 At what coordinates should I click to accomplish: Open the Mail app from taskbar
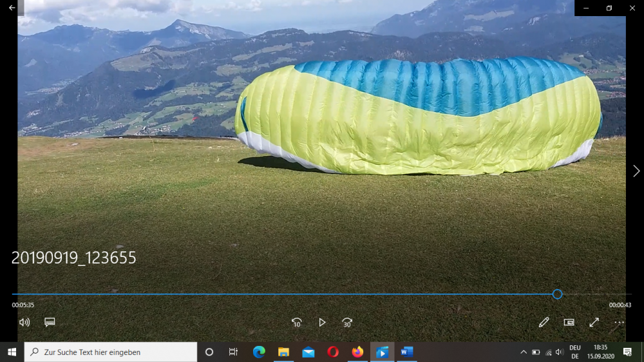(x=308, y=352)
